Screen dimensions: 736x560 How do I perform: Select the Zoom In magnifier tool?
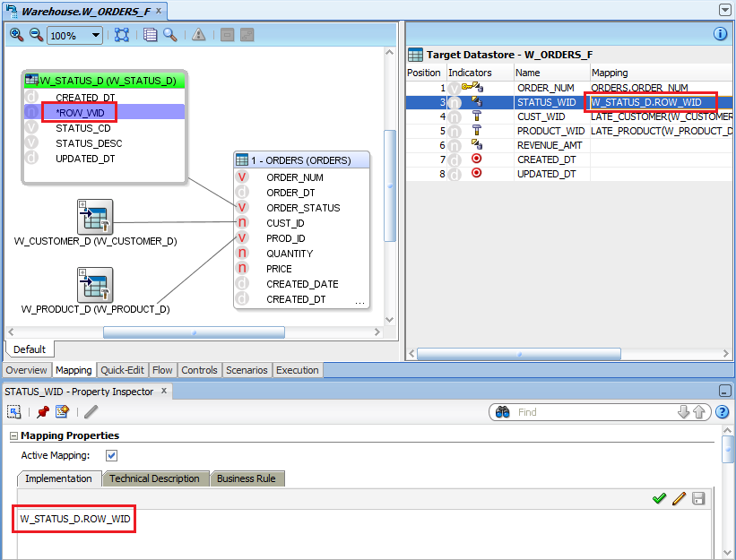point(16,34)
